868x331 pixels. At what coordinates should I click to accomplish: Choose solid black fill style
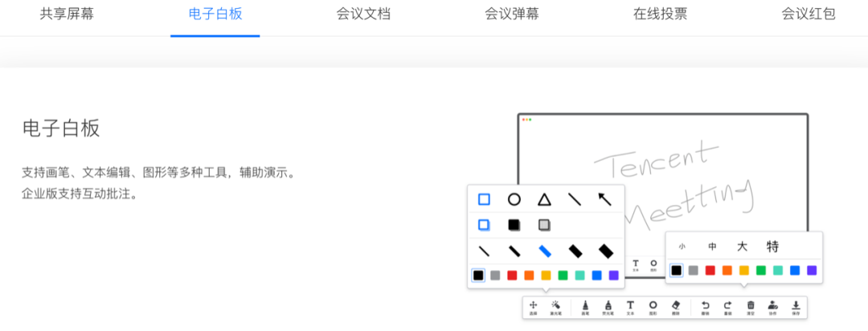point(514,225)
